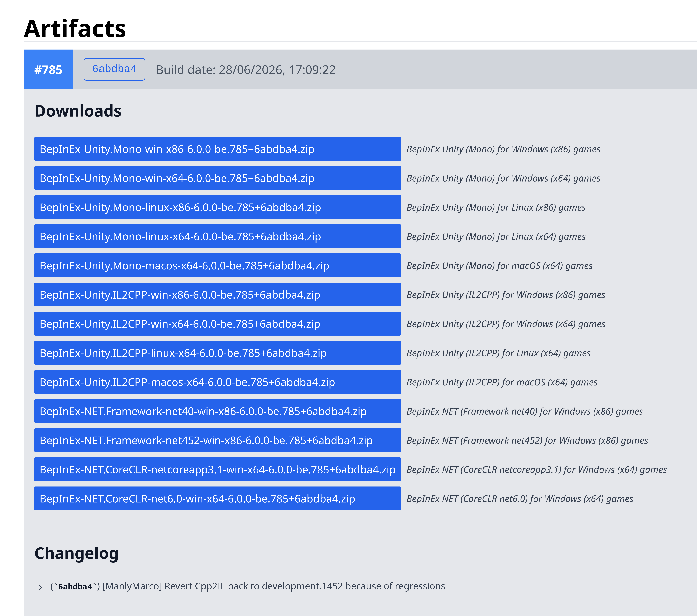Download Unity.IL2CPP-macos-x64 zip file
697x616 pixels.
click(218, 382)
